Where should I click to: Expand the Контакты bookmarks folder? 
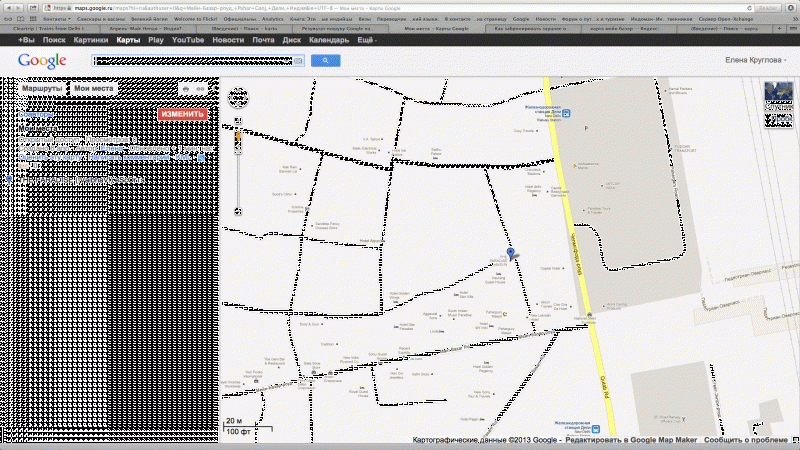(x=57, y=19)
